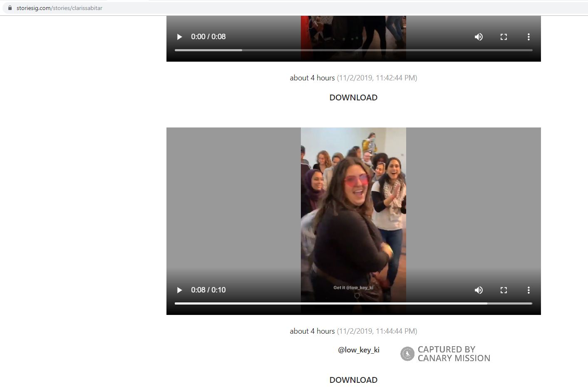Enter fullscreen on the bottom video
588x387 pixels.
[x=504, y=290]
